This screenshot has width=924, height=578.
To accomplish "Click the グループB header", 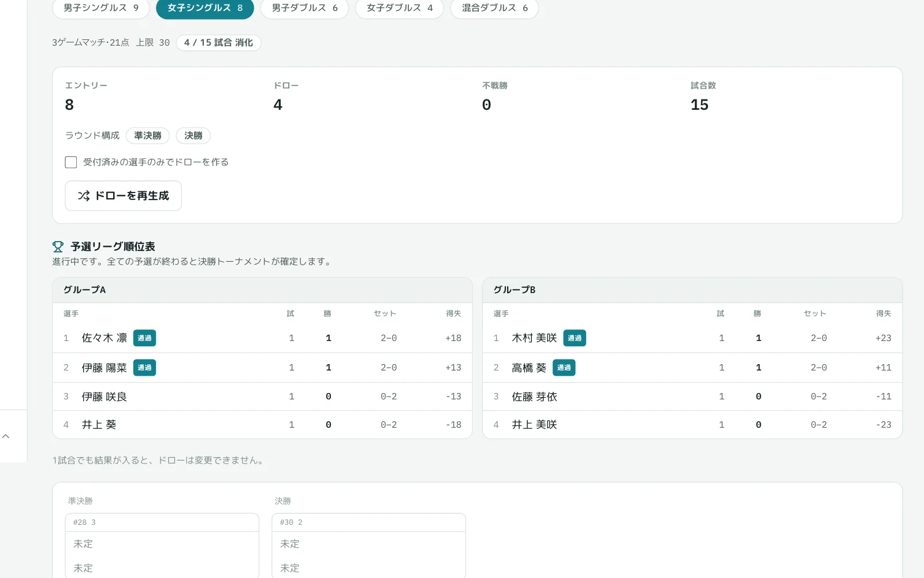I will (692, 290).
